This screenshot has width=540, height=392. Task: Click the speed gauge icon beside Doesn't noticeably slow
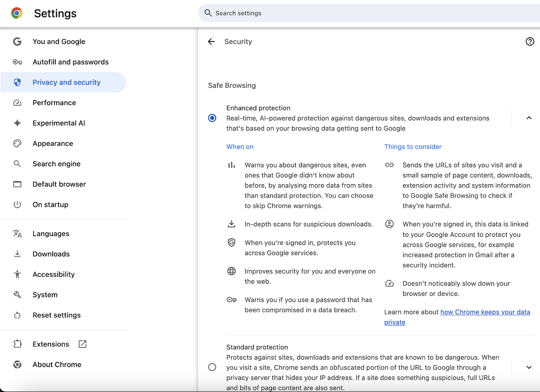(389, 283)
